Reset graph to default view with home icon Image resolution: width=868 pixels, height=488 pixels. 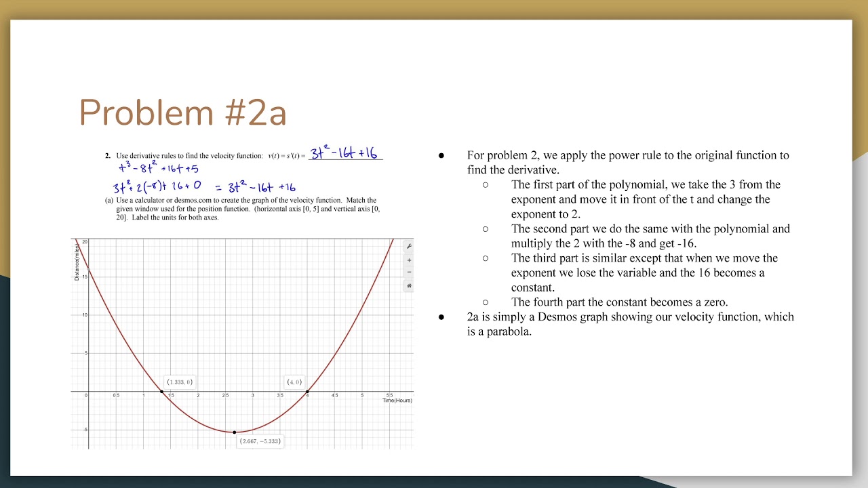point(409,286)
